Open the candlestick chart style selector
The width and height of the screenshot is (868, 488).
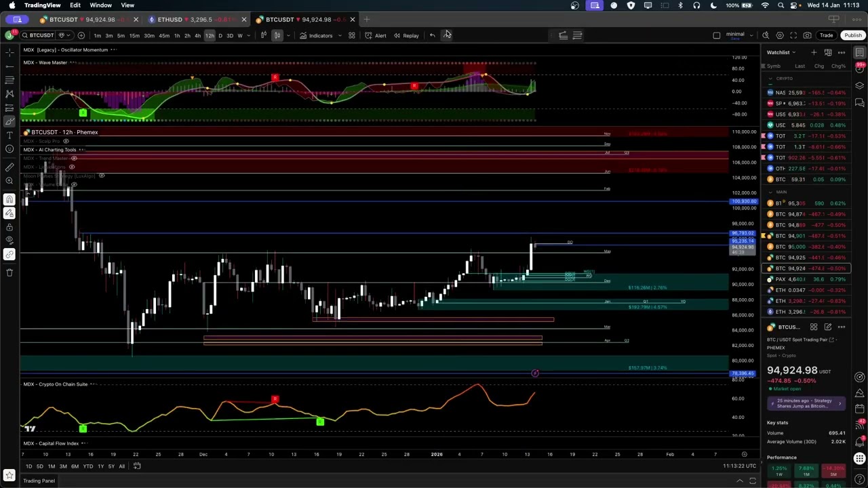pos(277,35)
